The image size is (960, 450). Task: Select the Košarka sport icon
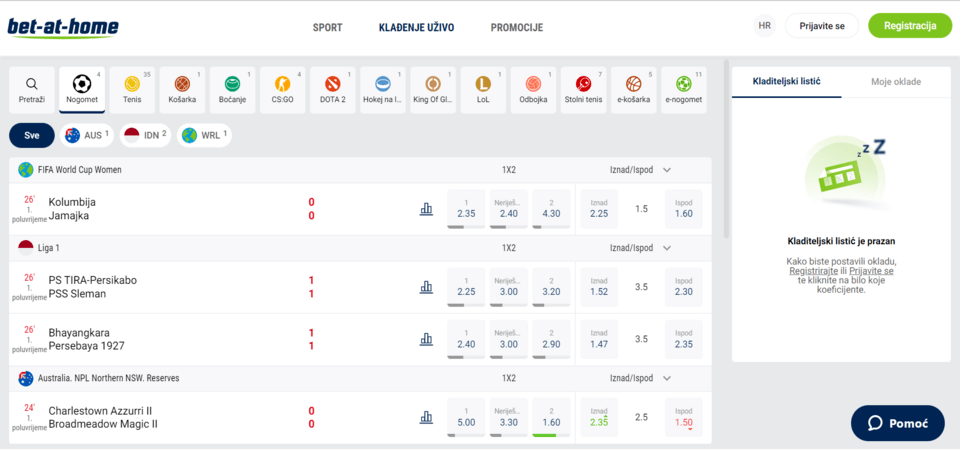pos(182,90)
